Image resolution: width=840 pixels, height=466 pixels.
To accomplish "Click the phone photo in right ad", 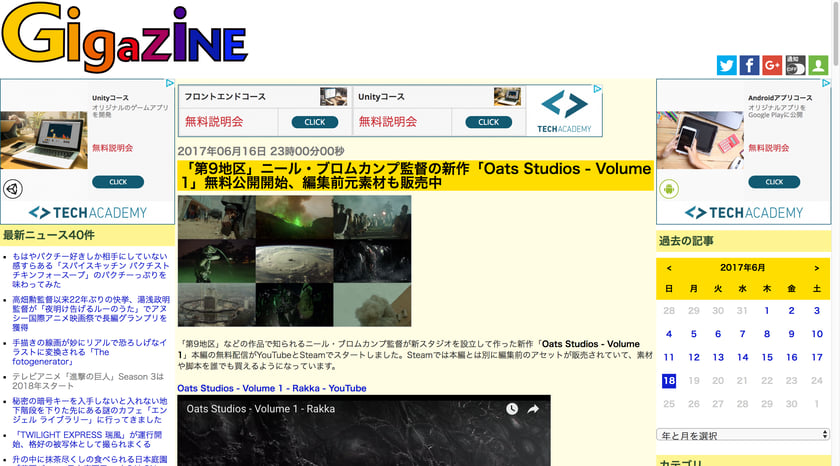I will (x=700, y=140).
